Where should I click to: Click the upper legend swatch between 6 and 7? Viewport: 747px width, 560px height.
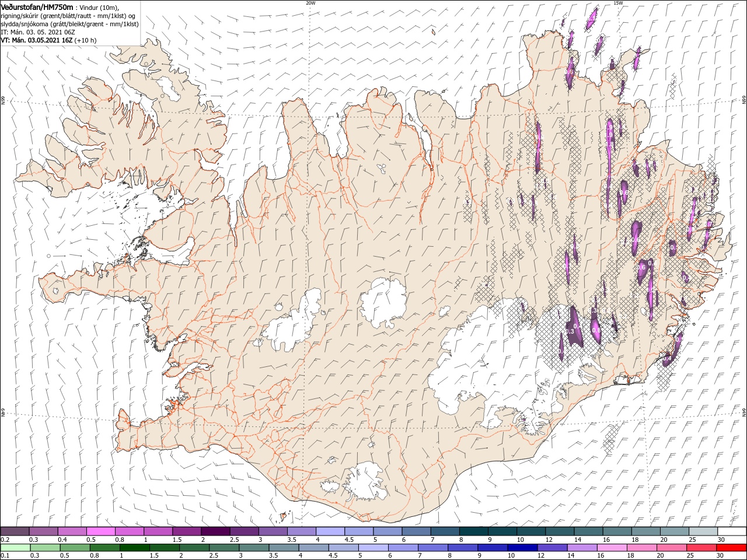click(x=416, y=531)
